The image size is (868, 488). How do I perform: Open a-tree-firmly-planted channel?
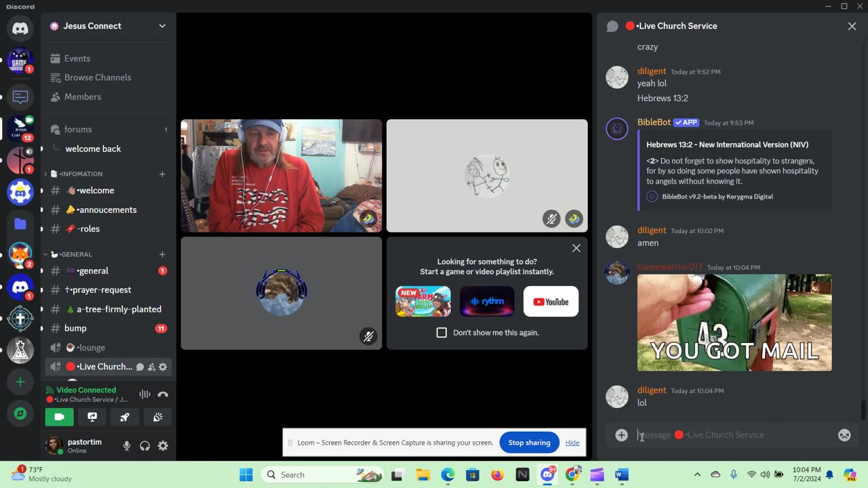coord(108,309)
